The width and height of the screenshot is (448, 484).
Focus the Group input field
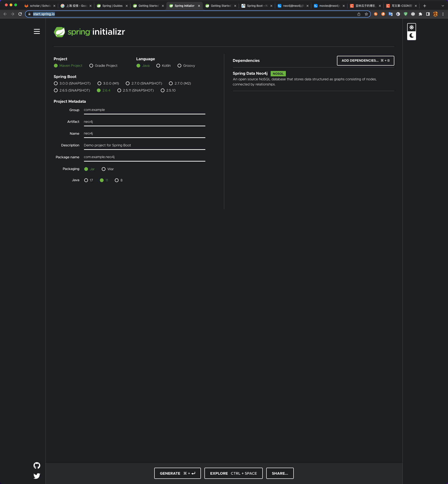pyautogui.click(x=144, y=110)
